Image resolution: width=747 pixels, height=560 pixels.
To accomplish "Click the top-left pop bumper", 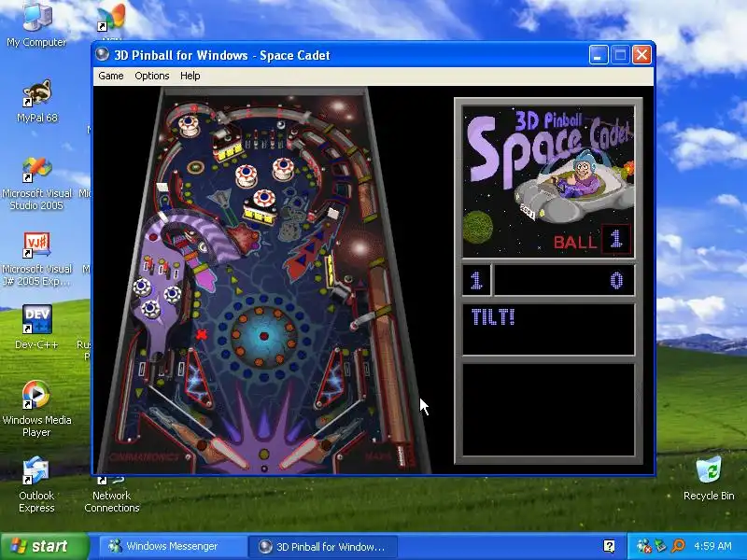I will point(189,125).
